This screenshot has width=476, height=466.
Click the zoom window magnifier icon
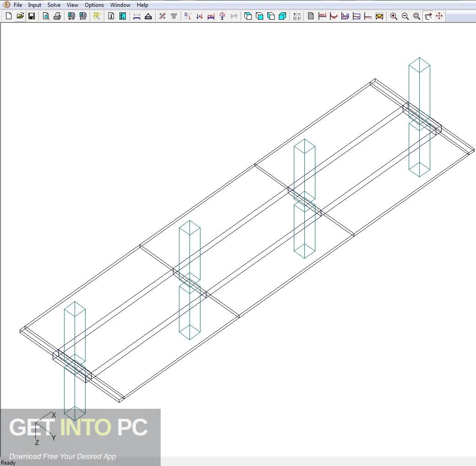click(x=416, y=16)
